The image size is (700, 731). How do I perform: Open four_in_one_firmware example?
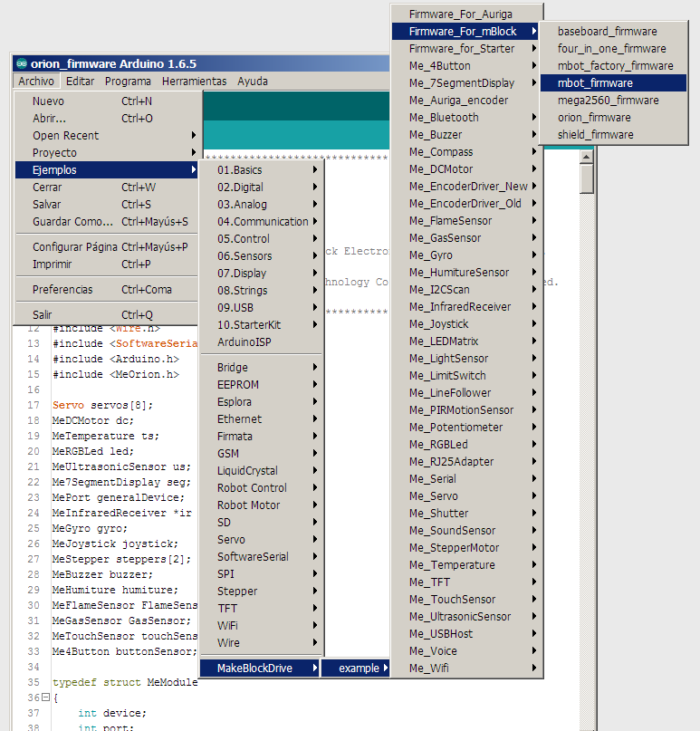click(613, 49)
